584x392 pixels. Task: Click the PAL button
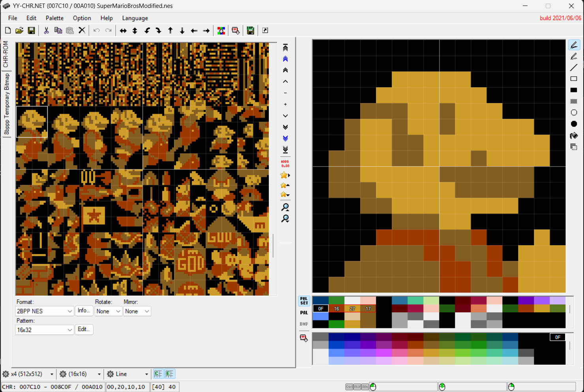(304, 313)
